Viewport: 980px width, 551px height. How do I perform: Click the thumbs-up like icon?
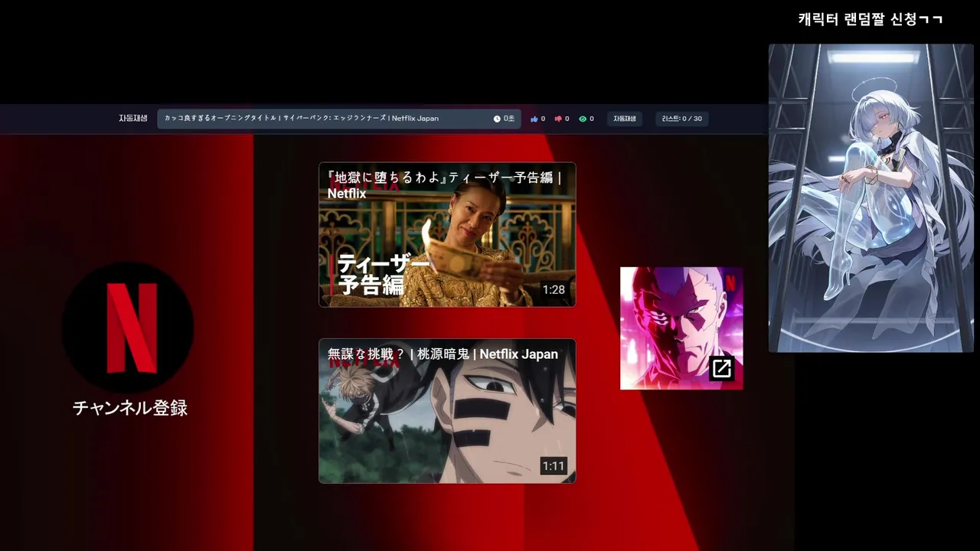[534, 119]
